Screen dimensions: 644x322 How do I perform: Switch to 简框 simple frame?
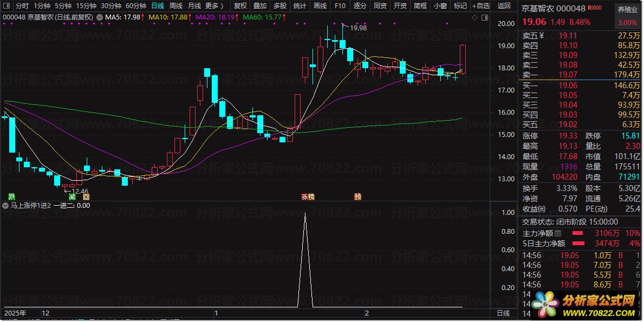pos(420,6)
